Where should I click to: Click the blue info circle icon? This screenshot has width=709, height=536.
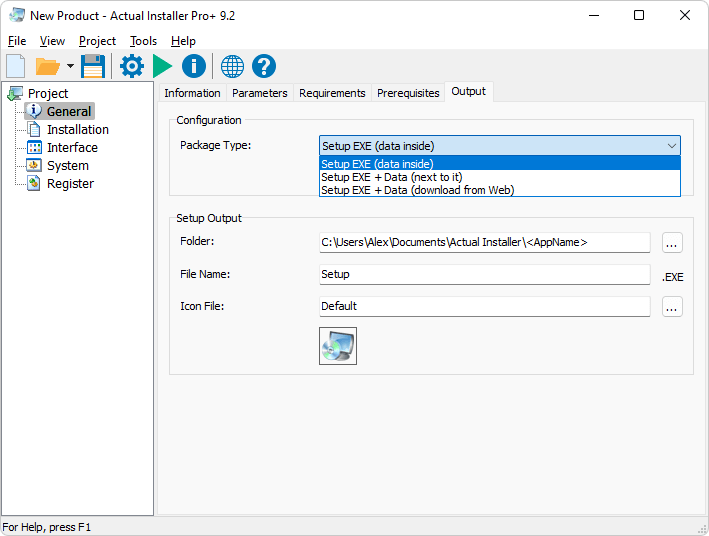(194, 66)
